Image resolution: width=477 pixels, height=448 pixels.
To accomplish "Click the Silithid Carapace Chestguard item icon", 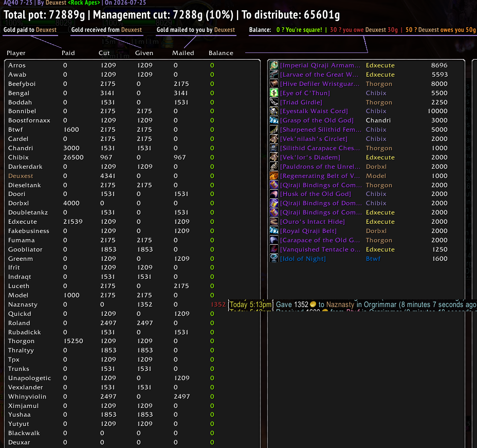I will click(274, 148).
